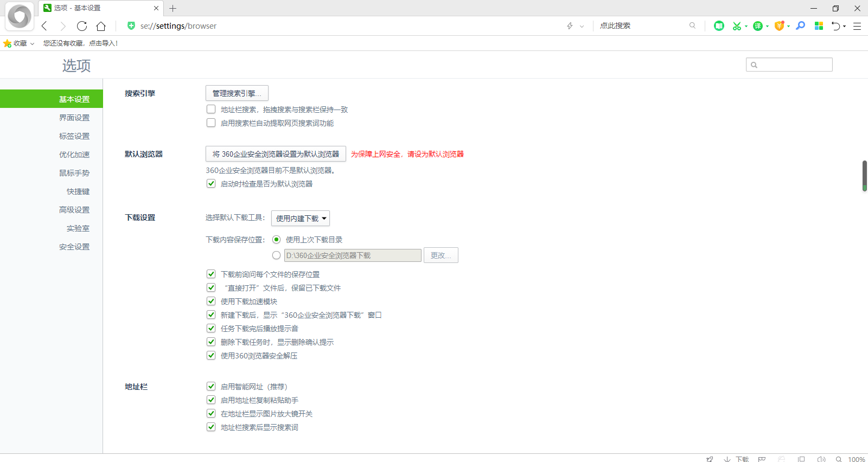Viewport: 868px width, 462px height.
Task: Click the search magnifier in search box
Action: [692, 25]
